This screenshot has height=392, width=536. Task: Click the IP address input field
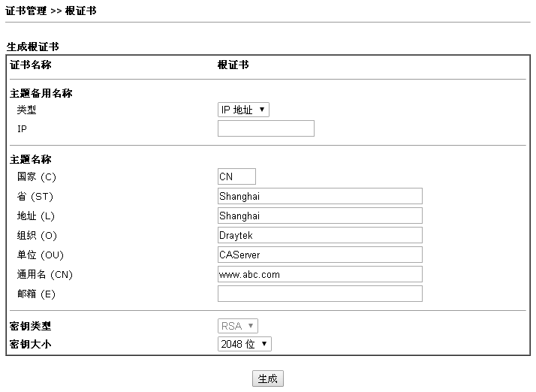[x=266, y=128]
